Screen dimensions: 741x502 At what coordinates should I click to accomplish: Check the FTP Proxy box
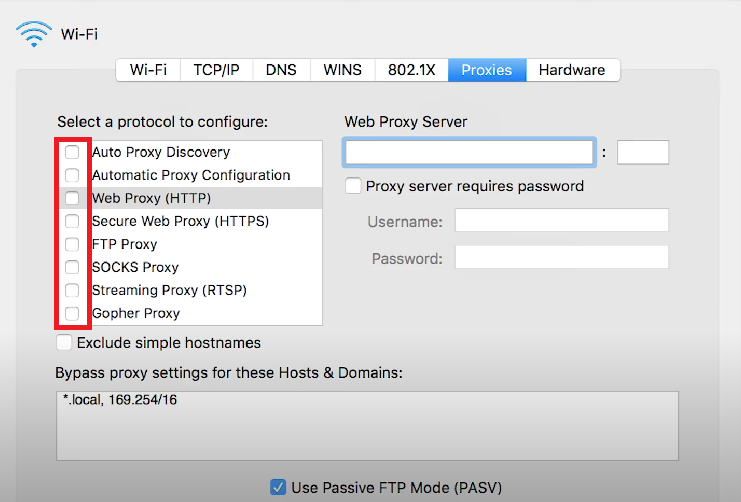tap(72, 244)
